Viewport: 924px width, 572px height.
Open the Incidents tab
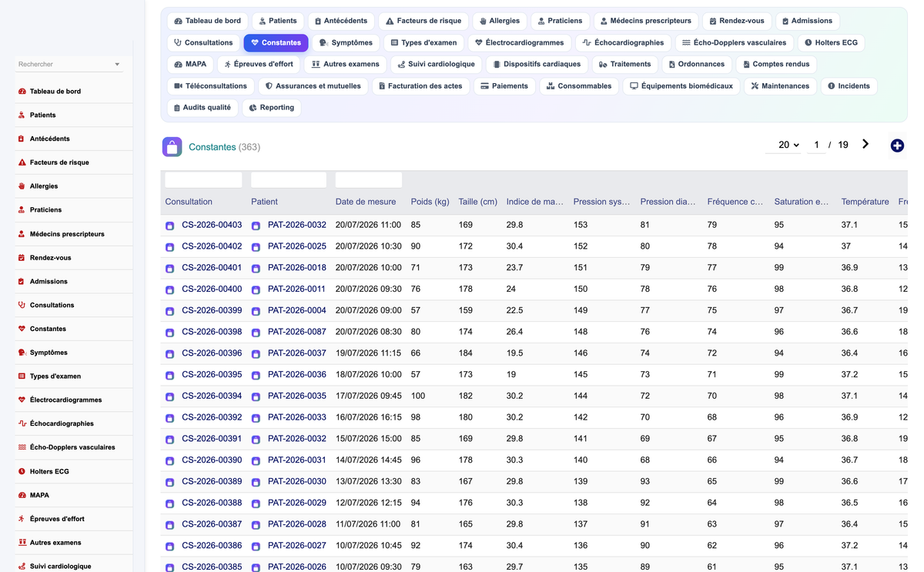849,85
